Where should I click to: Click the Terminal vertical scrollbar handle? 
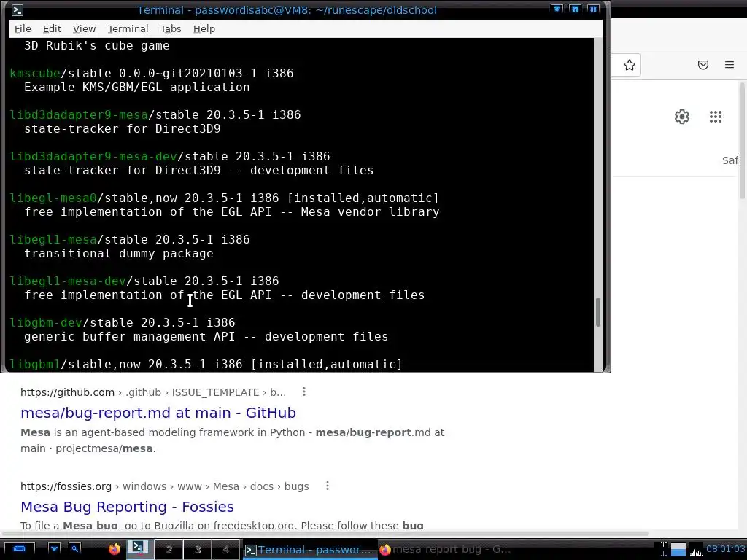click(x=598, y=312)
